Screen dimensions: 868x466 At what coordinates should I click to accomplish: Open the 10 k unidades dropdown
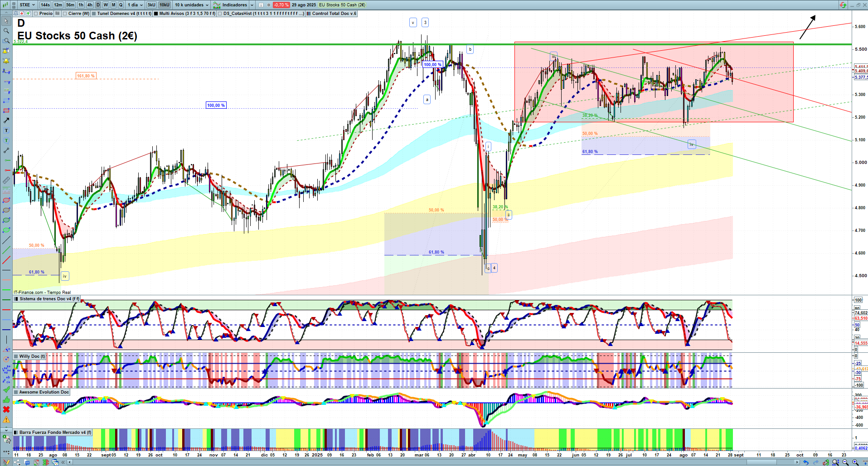(x=192, y=5)
